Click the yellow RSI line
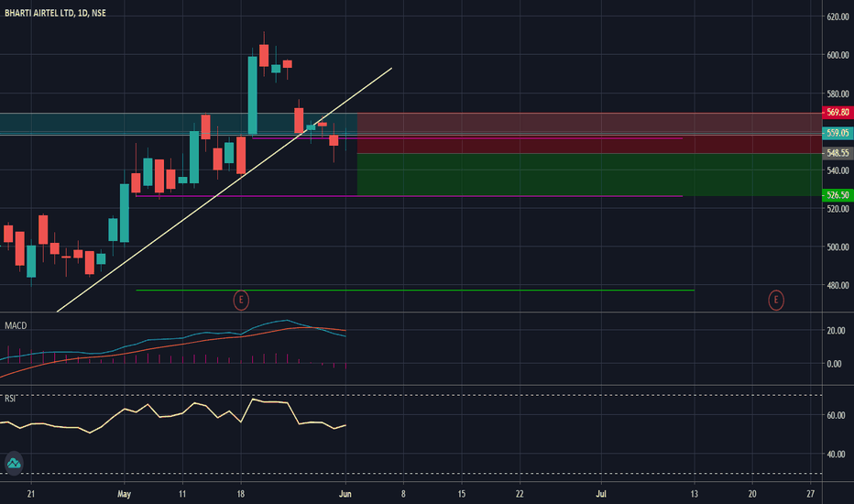 coord(172,416)
